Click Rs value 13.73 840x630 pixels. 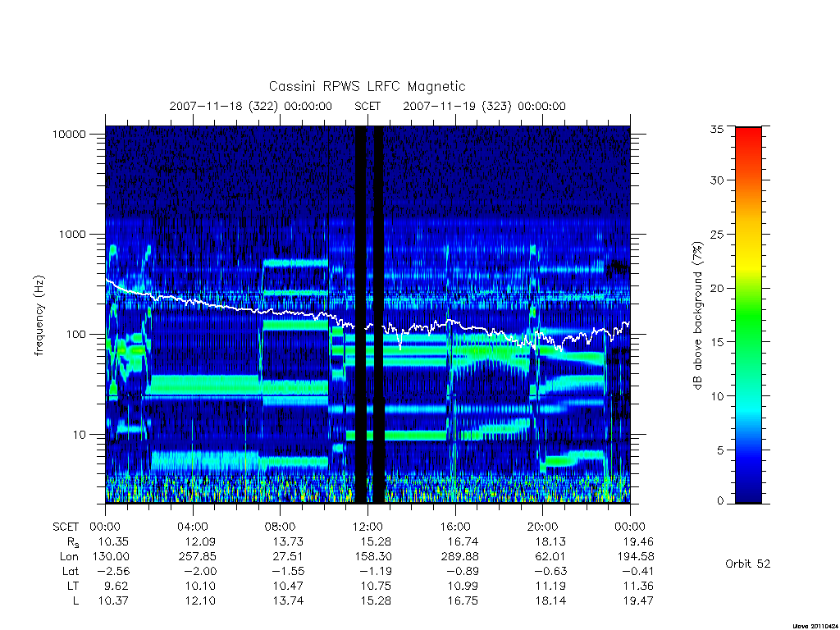(x=288, y=541)
